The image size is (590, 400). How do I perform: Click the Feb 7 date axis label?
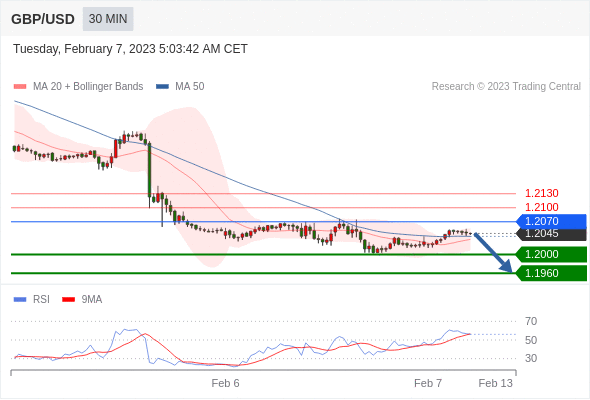click(x=428, y=383)
